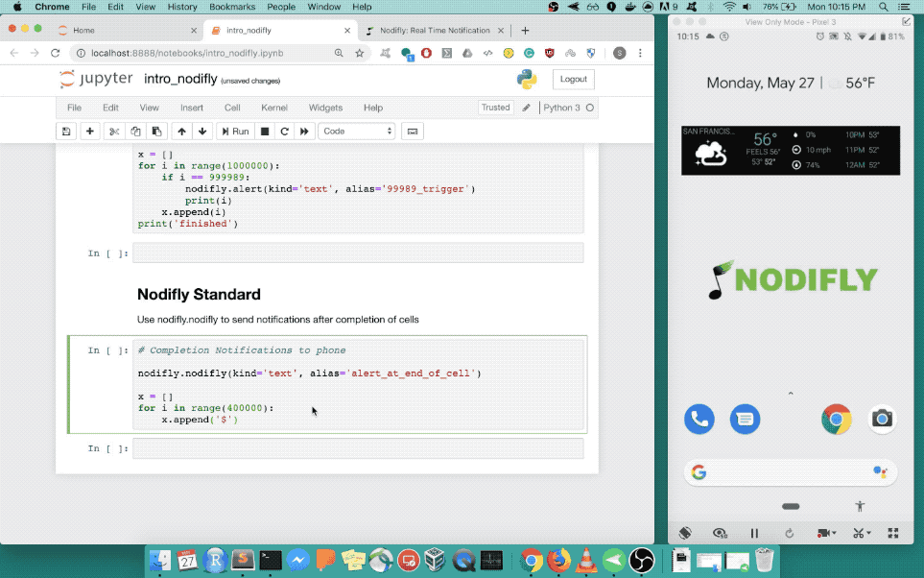
Task: Switch to Nodifly: Real Time Notification tab
Action: point(435,30)
